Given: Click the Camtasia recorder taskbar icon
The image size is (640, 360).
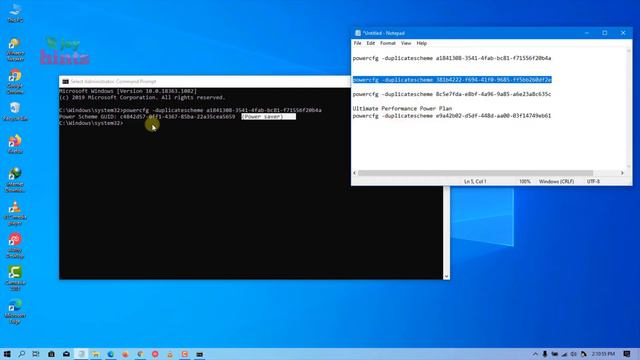Looking at the screenshot, I should 184,354.
